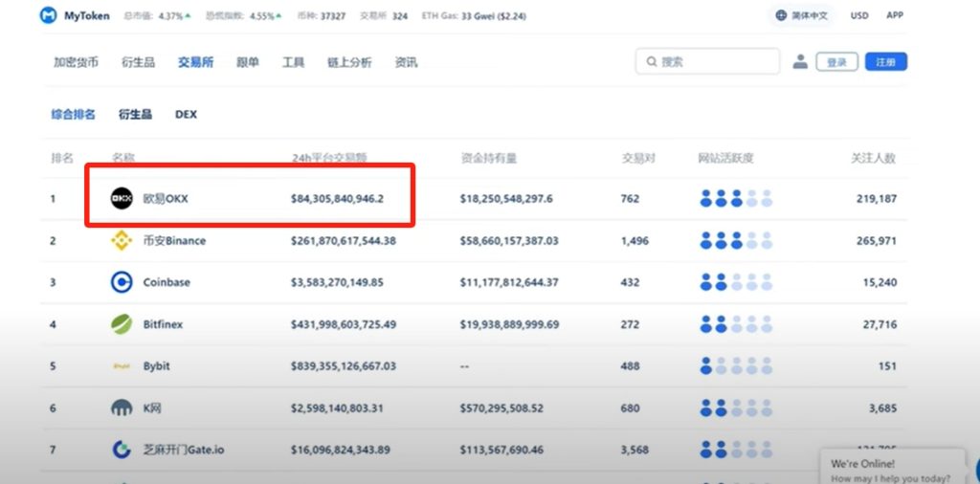Click the Bitfinex leaf logo icon
The width and height of the screenshot is (980, 484).
pyautogui.click(x=122, y=324)
